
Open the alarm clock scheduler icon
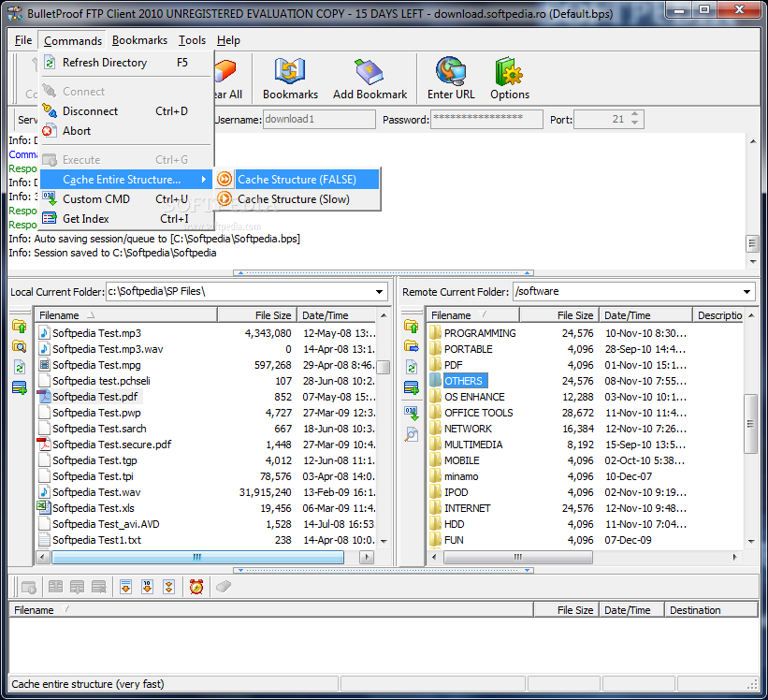196,587
